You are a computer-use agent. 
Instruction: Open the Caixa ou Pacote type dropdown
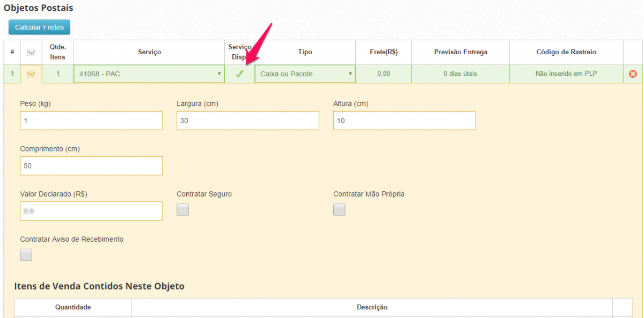point(305,74)
